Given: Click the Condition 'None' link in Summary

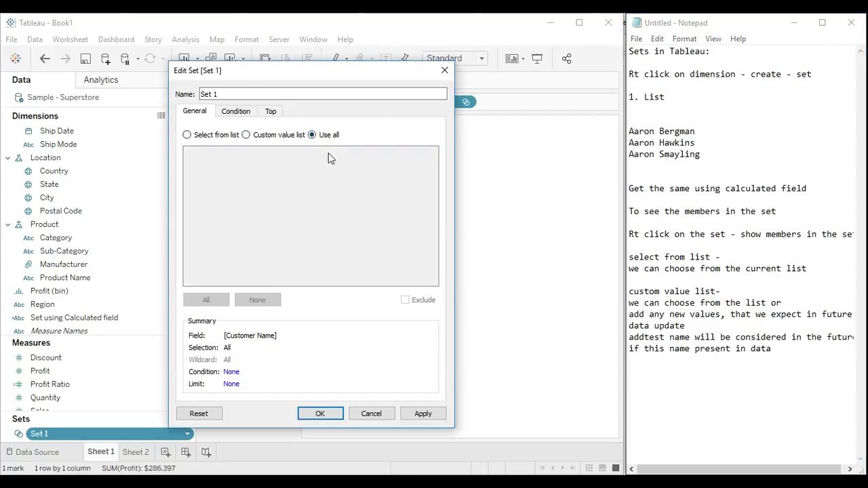Looking at the screenshot, I should click(231, 371).
